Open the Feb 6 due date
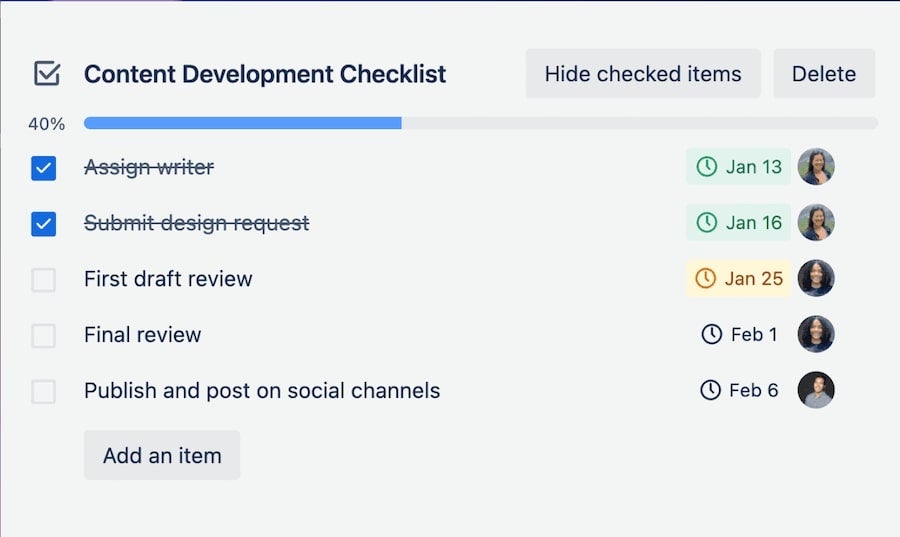Screen dimensions: 900x537 coord(739,390)
